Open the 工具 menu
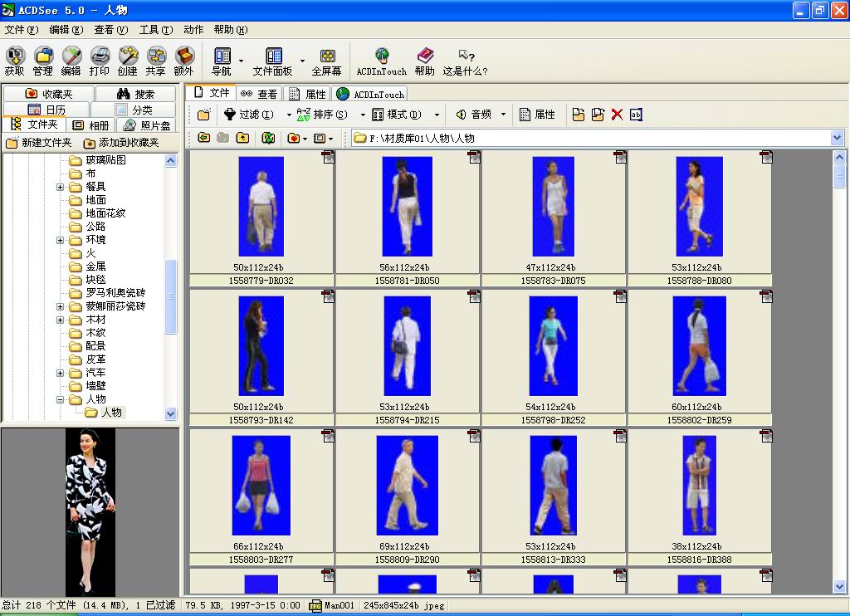This screenshot has height=616, width=850. (x=155, y=30)
